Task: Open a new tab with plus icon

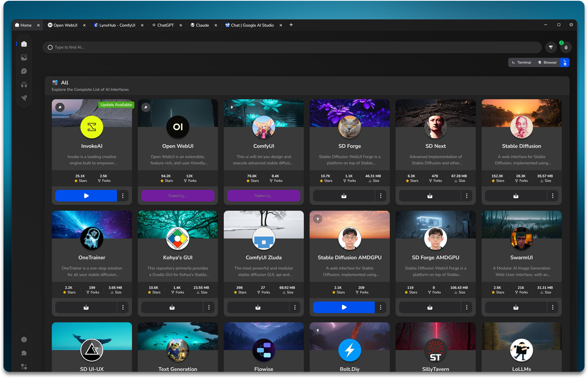Action: (291, 25)
